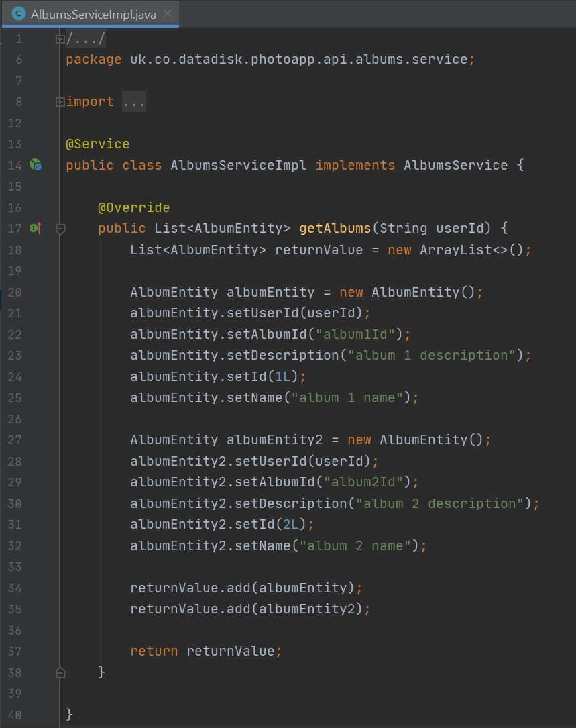Click the @Service annotation
Screen dimensions: 576x728
97,144
